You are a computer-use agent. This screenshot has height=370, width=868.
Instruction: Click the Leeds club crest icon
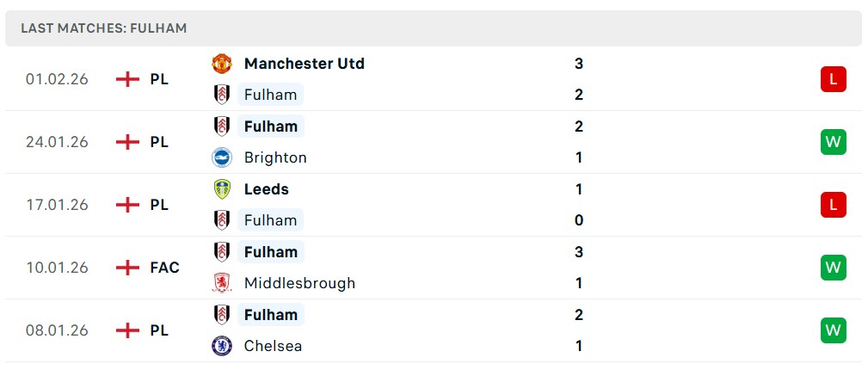(x=222, y=189)
